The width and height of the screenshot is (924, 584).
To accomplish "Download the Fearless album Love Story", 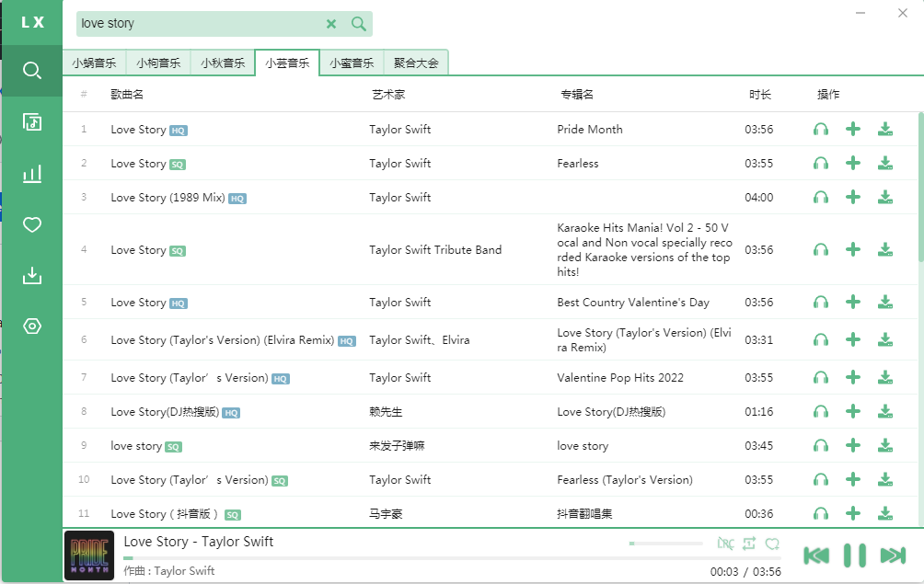I will 885,164.
